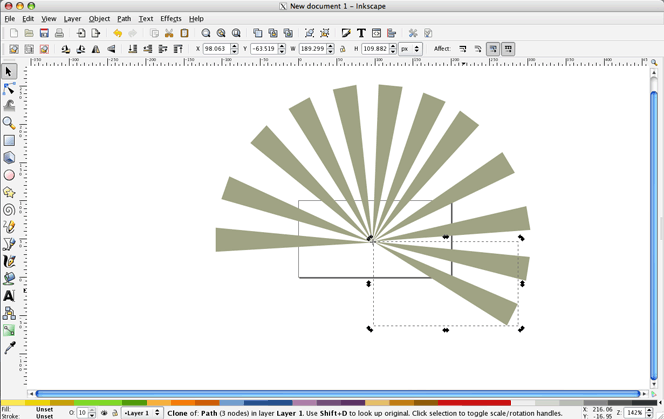664x419 pixels.
Task: Open Document Properties icon
Action: 428,33
